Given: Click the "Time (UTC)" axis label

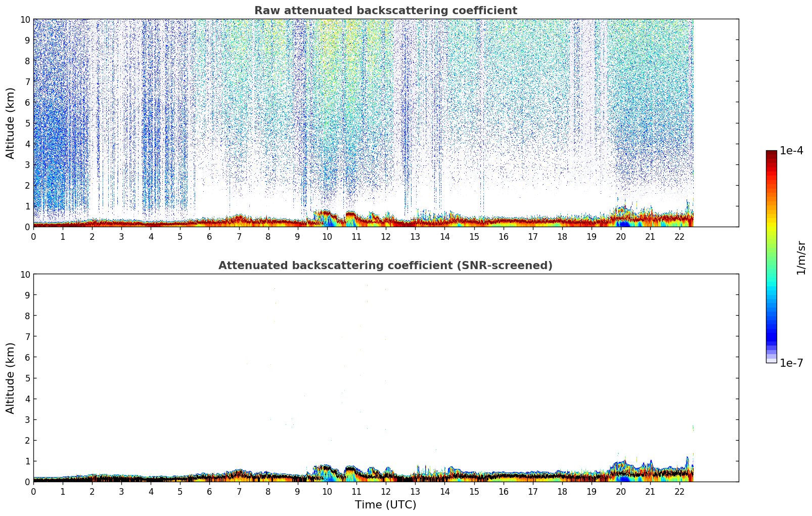Looking at the screenshot, I should (385, 505).
